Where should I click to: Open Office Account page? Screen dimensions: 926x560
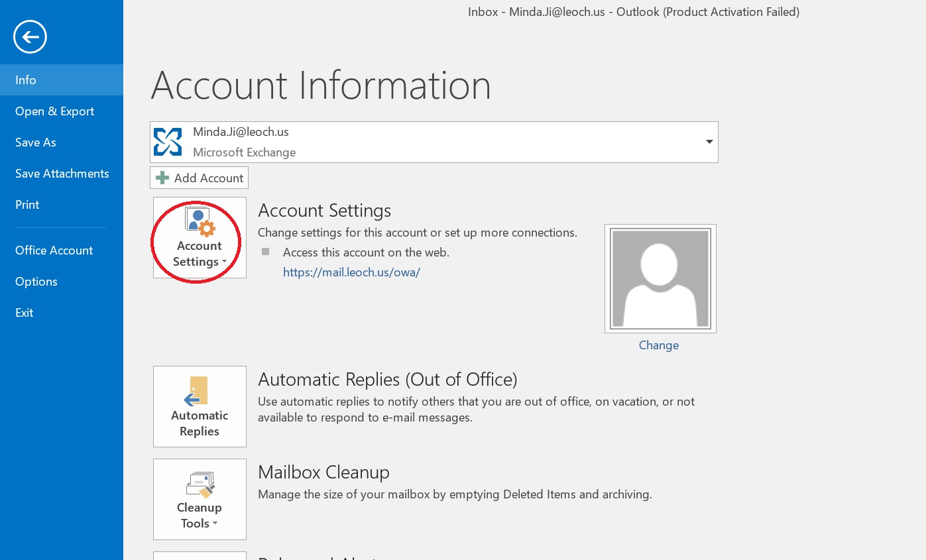[62, 251]
